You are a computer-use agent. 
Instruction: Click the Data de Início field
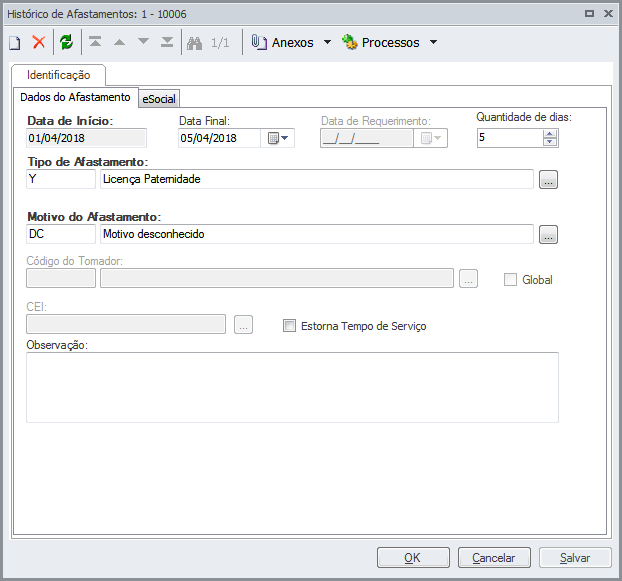point(86,138)
